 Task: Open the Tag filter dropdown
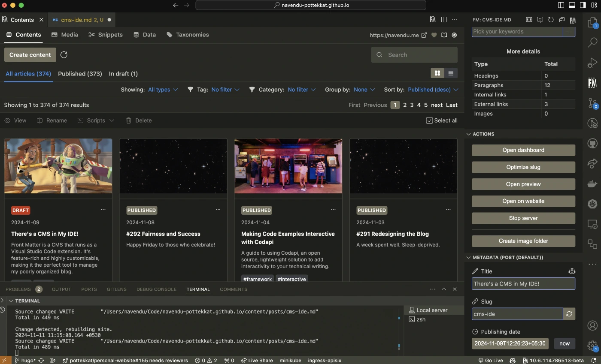click(x=225, y=90)
